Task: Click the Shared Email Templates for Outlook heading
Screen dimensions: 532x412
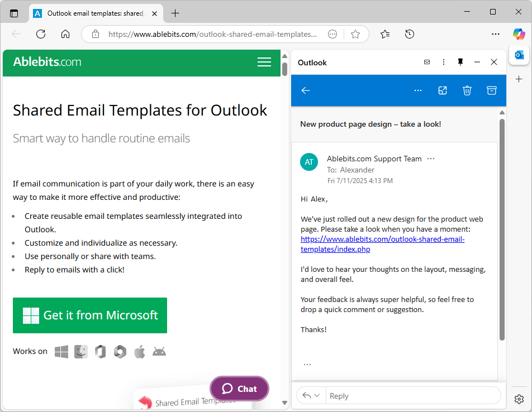Action: [x=140, y=110]
